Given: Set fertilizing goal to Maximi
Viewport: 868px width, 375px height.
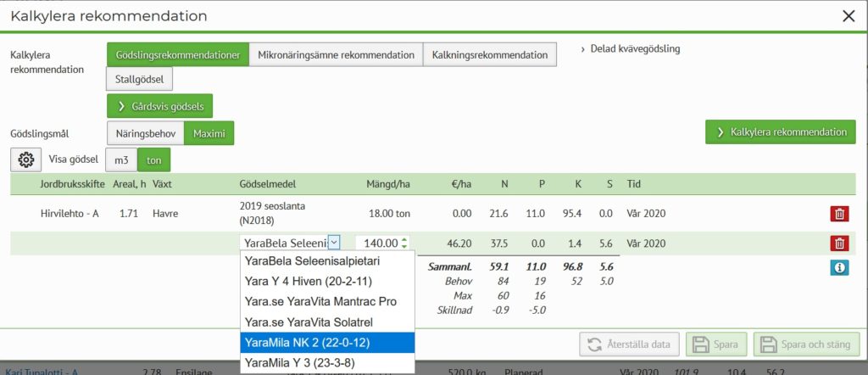Looking at the screenshot, I should pyautogui.click(x=209, y=133).
